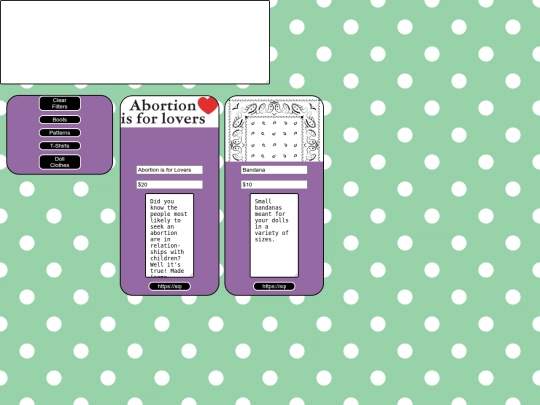Click the Bandana name field
Screen dimensions: 540x405
274,170
